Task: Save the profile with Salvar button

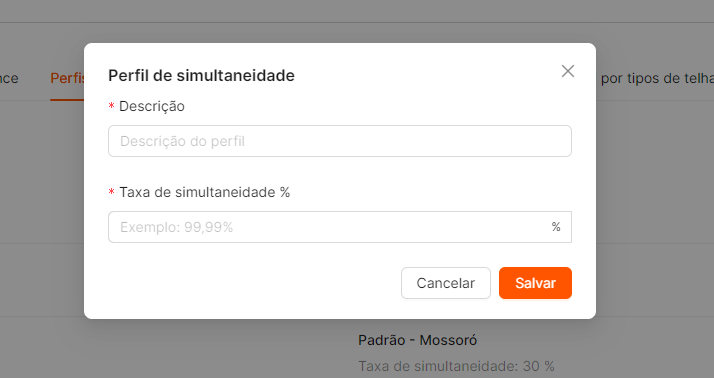Action: pyautogui.click(x=535, y=283)
